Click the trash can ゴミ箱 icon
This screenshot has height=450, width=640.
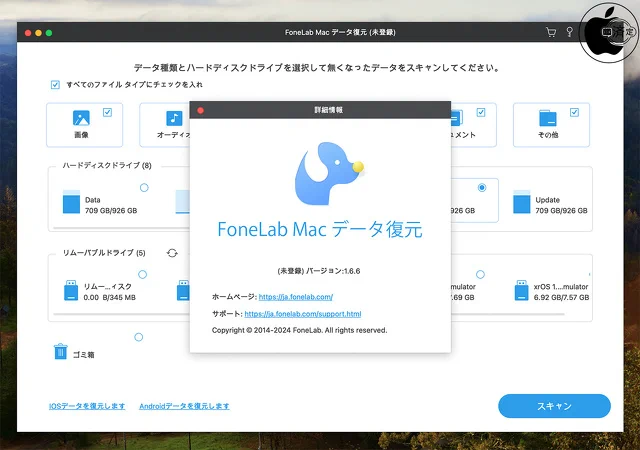tap(60, 351)
